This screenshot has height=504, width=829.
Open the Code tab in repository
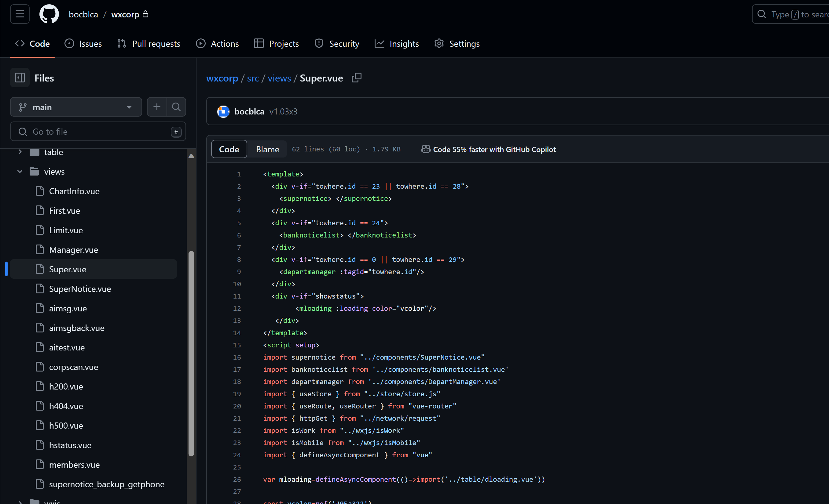pos(32,43)
